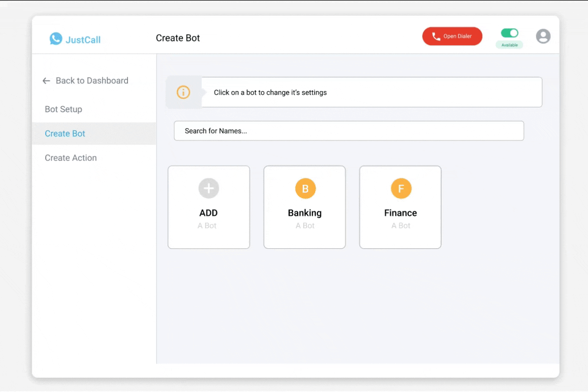The height and width of the screenshot is (392, 588).
Task: Click the back arrow icon in sidebar
Action: (46, 81)
